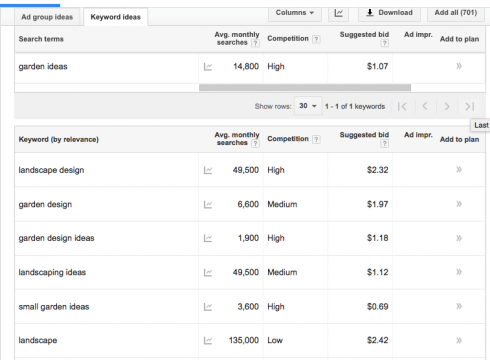Sort keyword table by Suggested bid
This screenshot has width=490, height=360.
point(364,135)
